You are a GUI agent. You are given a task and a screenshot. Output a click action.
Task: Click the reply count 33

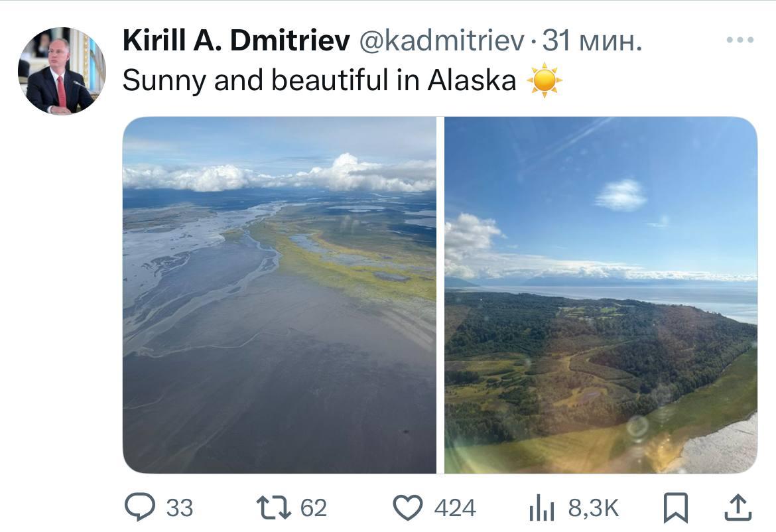[x=179, y=509]
